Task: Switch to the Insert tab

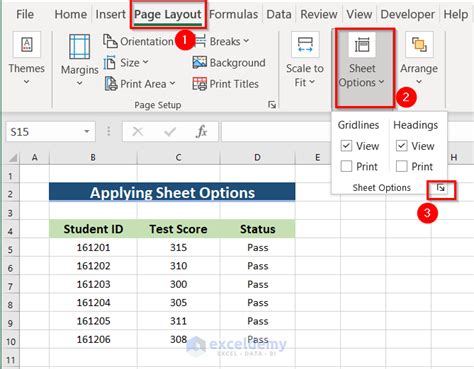Action: [x=110, y=14]
